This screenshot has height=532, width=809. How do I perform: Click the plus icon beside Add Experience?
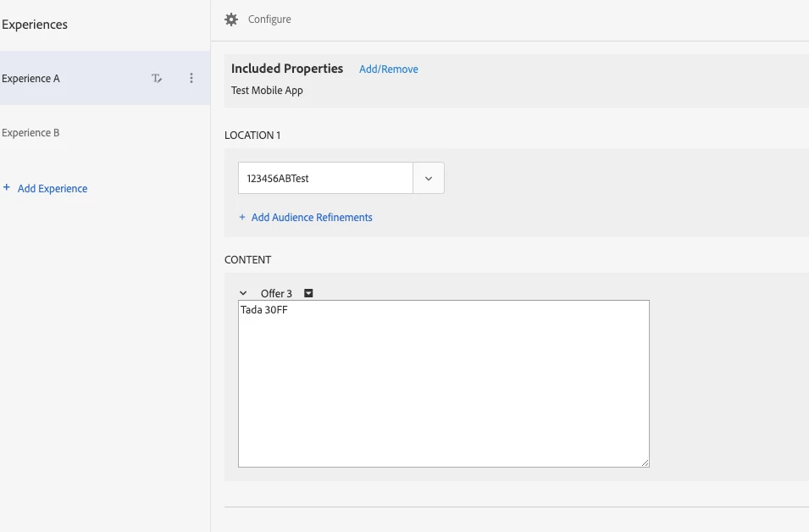[x=7, y=188]
